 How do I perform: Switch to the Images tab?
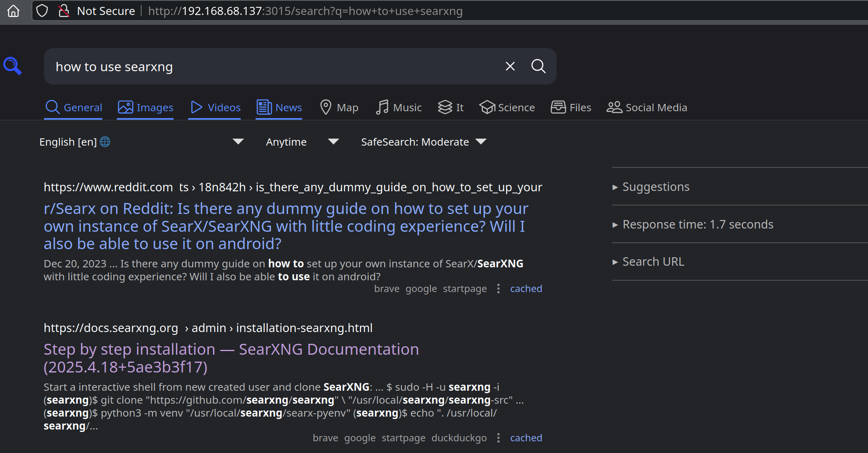tap(145, 108)
